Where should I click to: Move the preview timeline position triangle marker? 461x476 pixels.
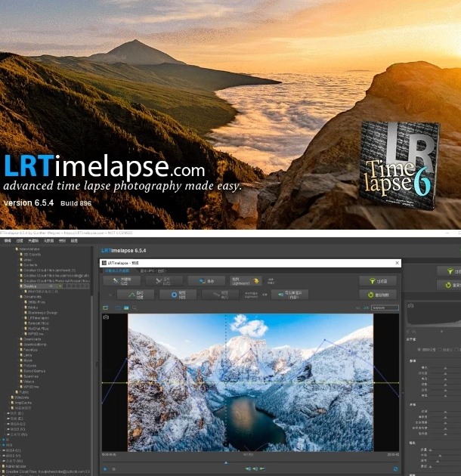point(226,463)
